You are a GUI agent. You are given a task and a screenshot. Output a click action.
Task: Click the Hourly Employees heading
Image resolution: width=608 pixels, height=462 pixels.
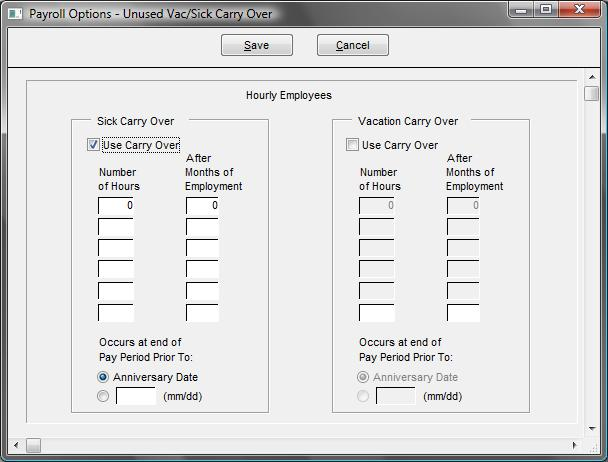tap(289, 95)
